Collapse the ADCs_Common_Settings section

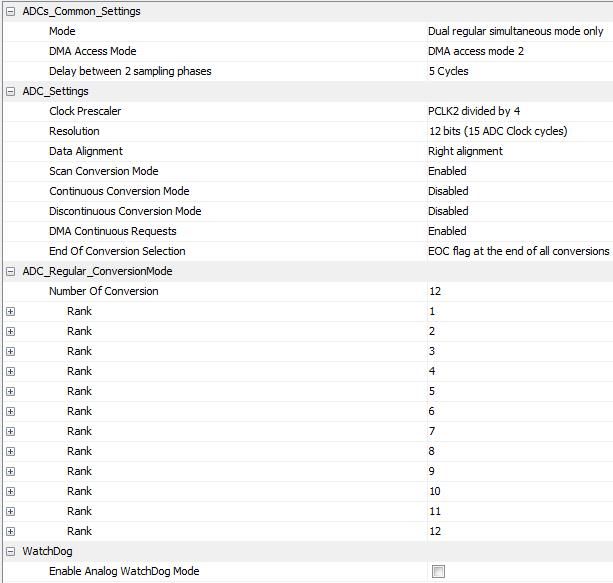[10, 11]
